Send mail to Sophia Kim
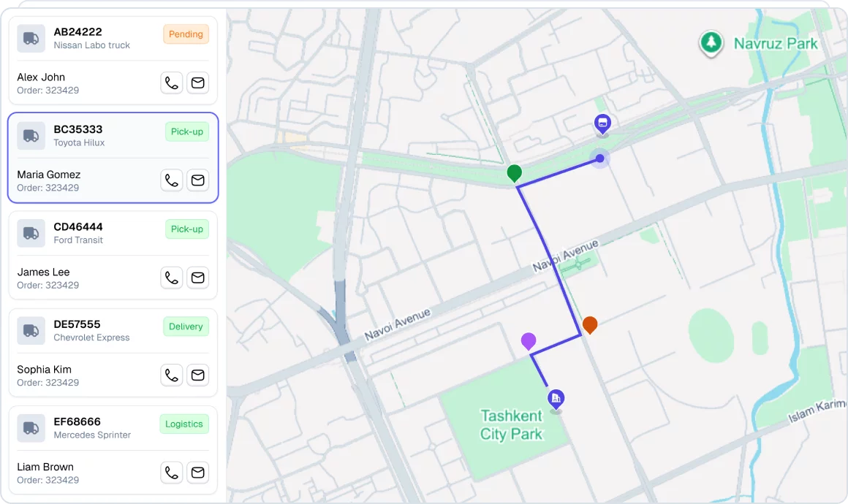Viewport: 848px width, 504px height. coord(197,375)
